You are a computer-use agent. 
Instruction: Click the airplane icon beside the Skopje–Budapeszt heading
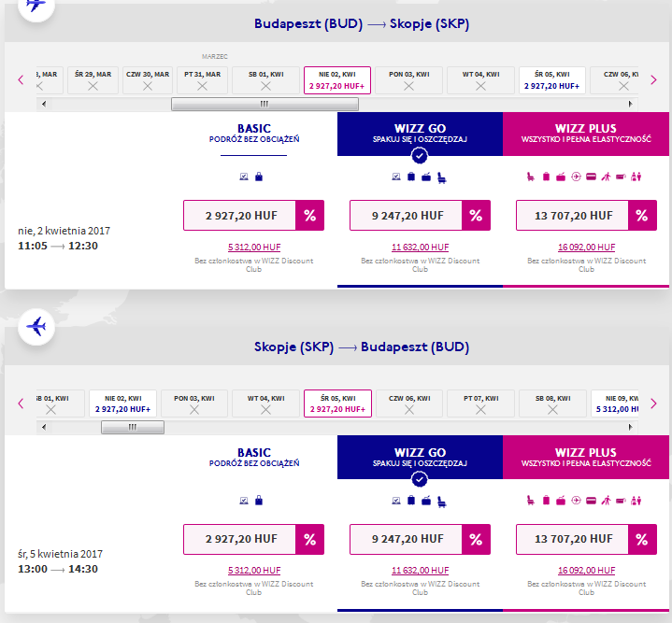(x=36, y=327)
